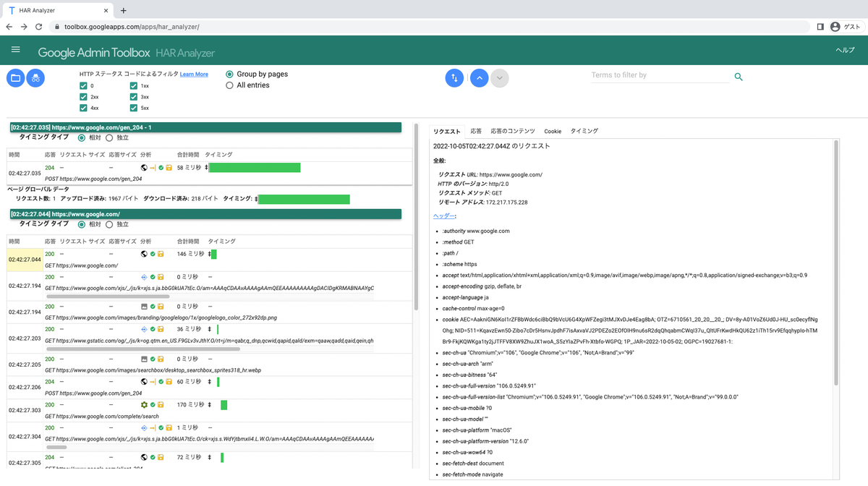868x486 pixels.
Task: Select the All entries option
Action: tap(229, 85)
